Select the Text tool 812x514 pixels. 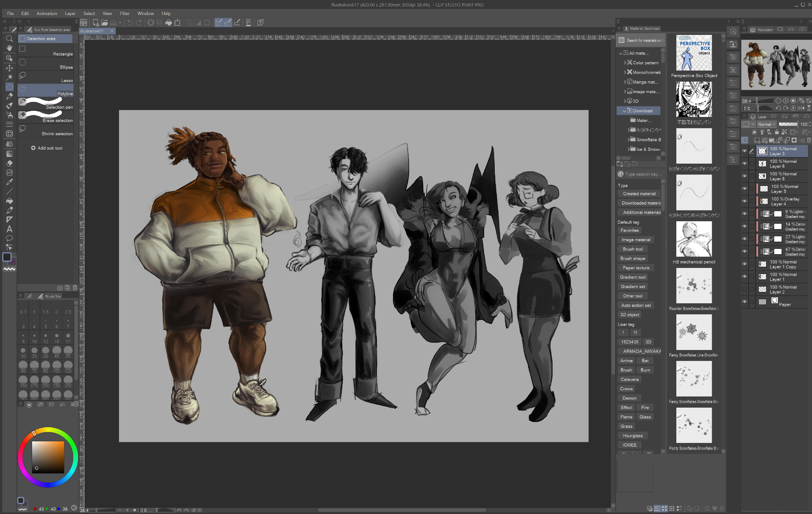click(9, 229)
